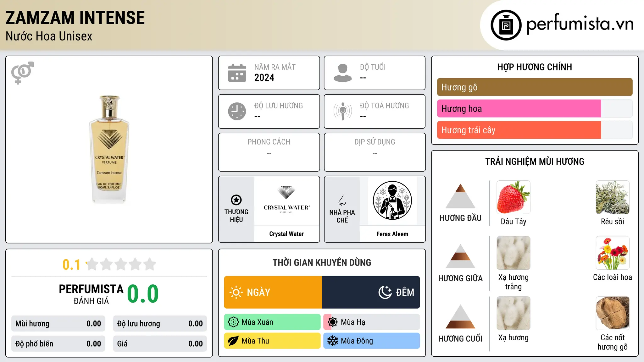Image resolution: width=644 pixels, height=362 pixels.
Task: Select the Hương gỗ accord bar
Action: coord(535,87)
